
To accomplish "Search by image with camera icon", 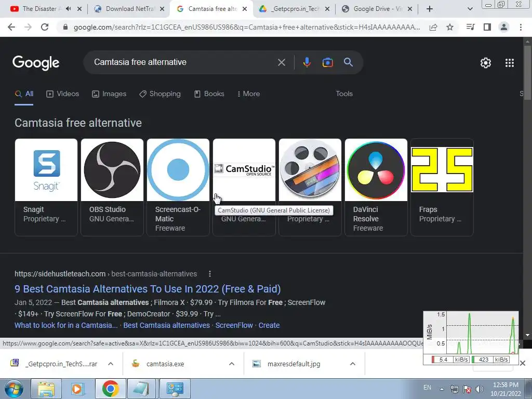I will (x=327, y=62).
